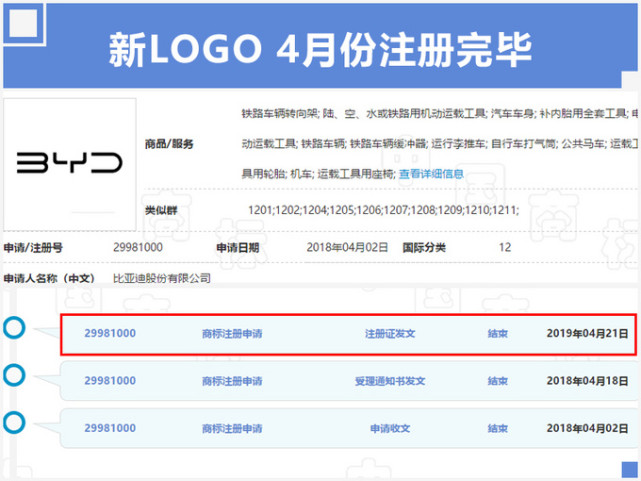Image resolution: width=641 pixels, height=481 pixels.
Task: Select applicant name 比亚迪股份有限公司
Action: [161, 278]
